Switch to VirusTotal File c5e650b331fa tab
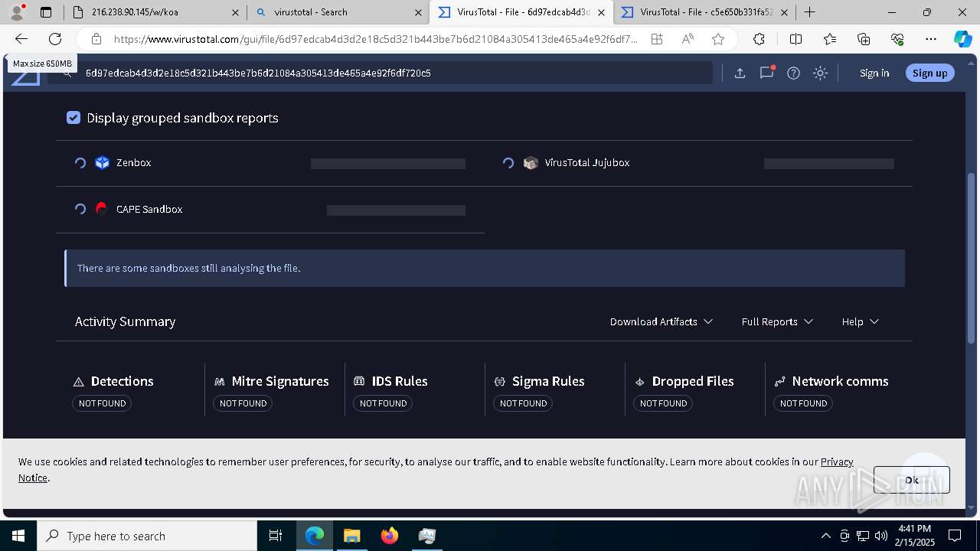The height and width of the screenshot is (551, 980). coord(704,12)
